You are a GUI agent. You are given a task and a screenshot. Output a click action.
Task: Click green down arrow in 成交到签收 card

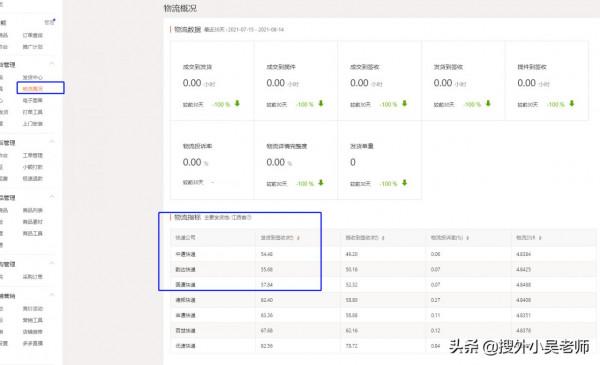[404, 103]
